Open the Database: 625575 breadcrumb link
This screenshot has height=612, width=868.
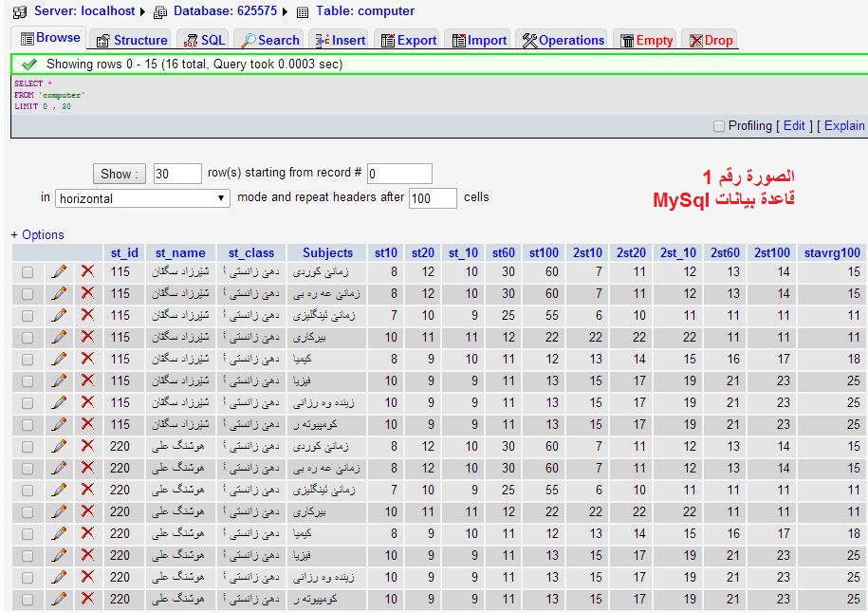[x=225, y=11]
